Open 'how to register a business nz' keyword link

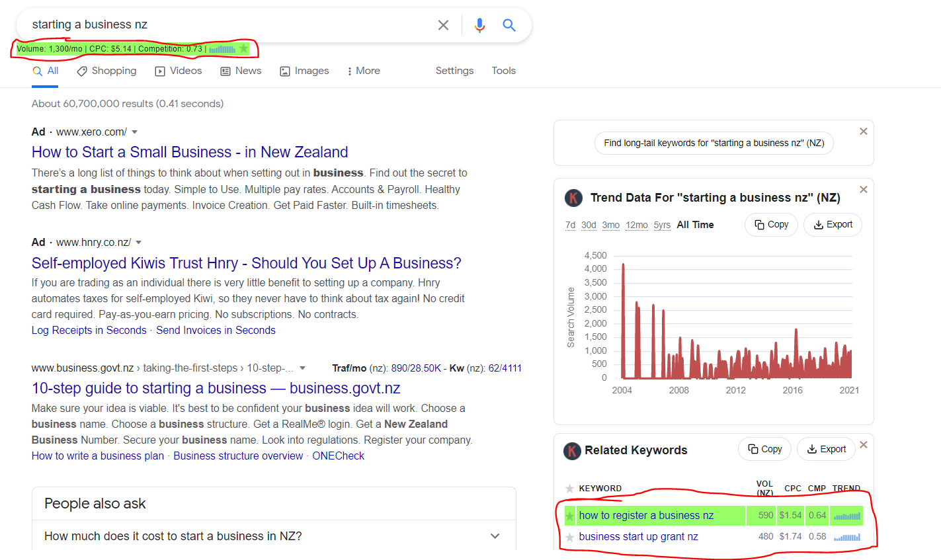(x=646, y=516)
